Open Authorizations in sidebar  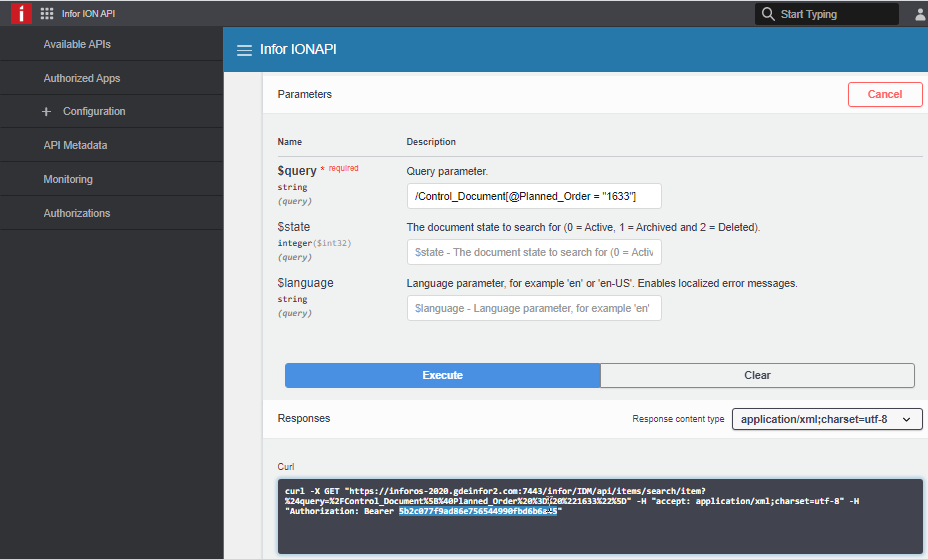click(77, 213)
